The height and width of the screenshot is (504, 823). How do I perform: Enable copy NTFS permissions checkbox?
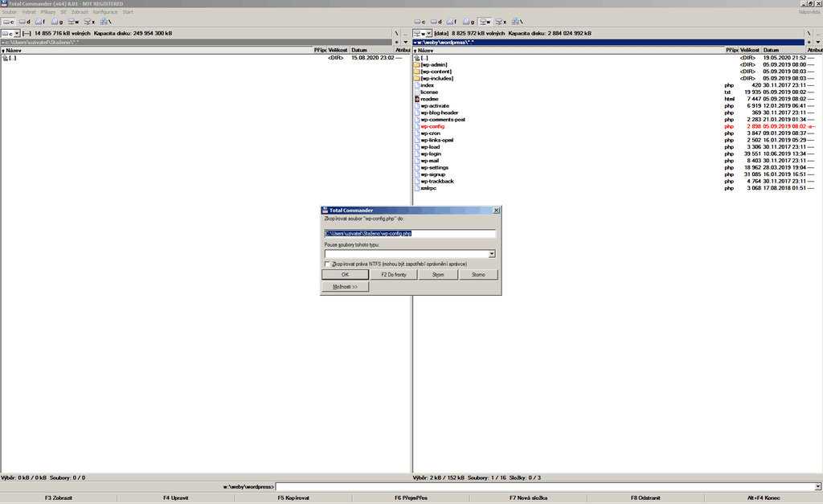327,264
